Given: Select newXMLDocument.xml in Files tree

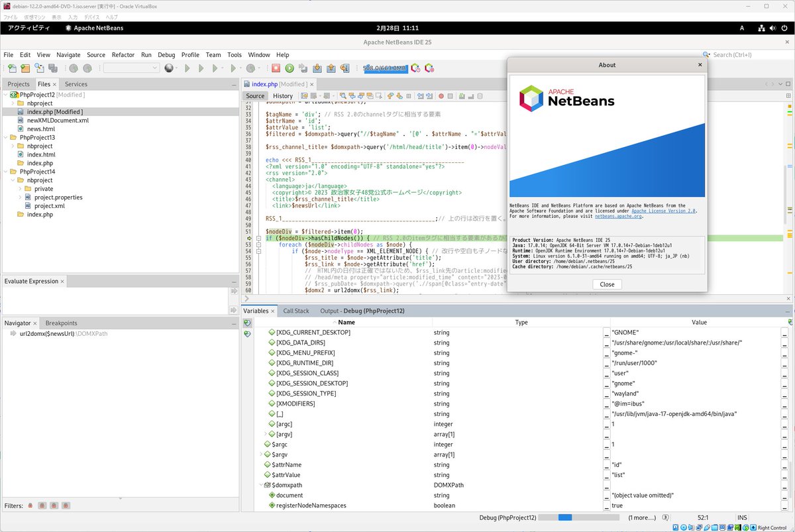Looking at the screenshot, I should click(x=58, y=121).
